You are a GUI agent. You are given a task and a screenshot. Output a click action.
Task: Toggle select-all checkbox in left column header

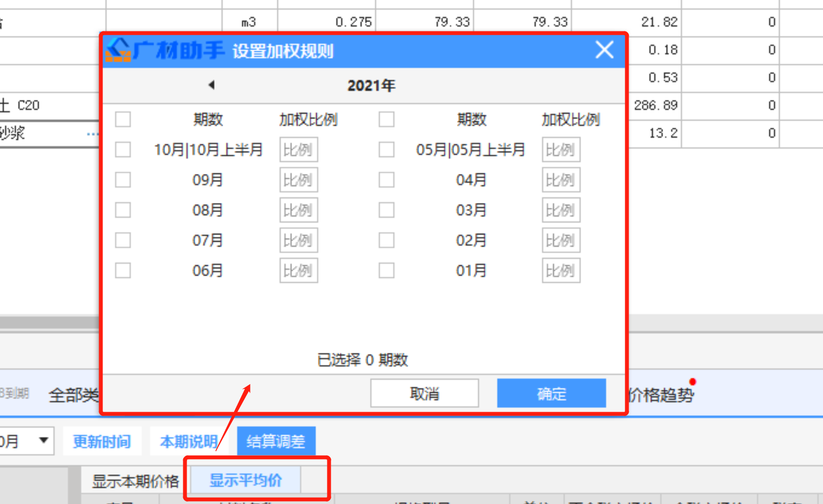(x=123, y=119)
